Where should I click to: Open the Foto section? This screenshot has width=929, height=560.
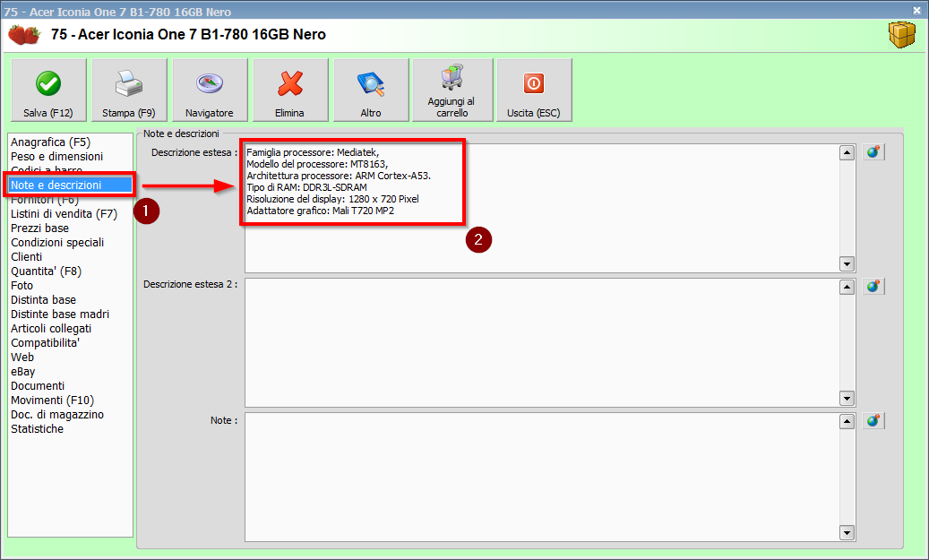pos(22,286)
